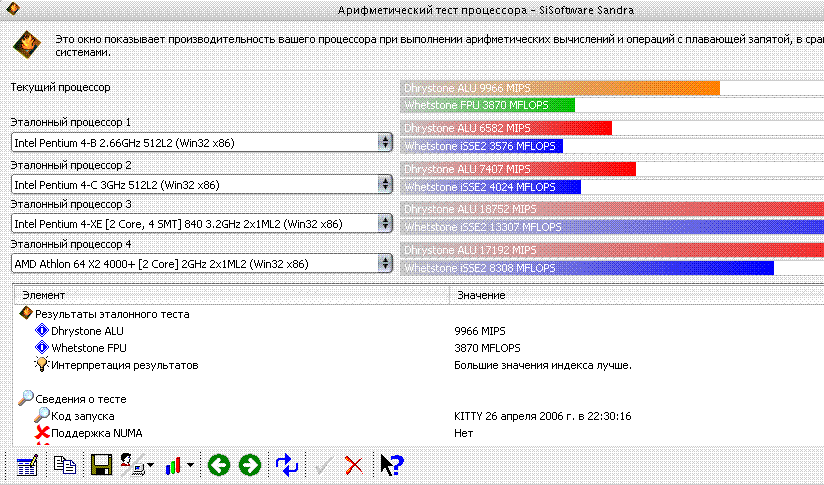Viewport: 824px width, 485px height.
Task: Click the bar chart icon
Action: click(x=173, y=465)
